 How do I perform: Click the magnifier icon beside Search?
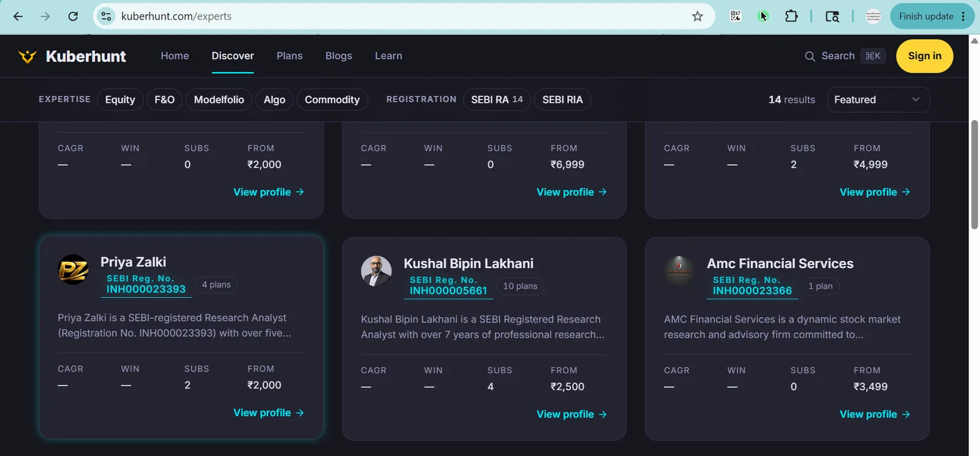[x=810, y=56]
